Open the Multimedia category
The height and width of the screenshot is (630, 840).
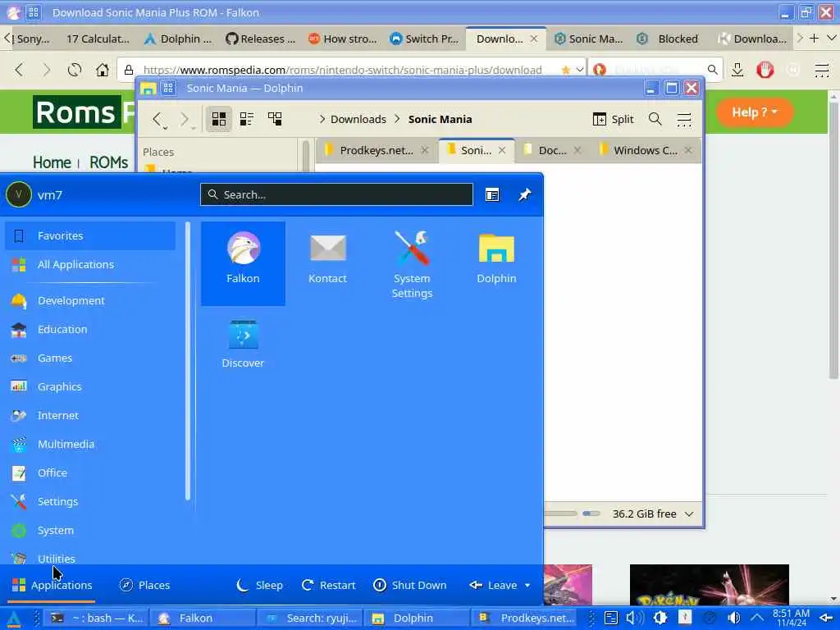click(x=90, y=444)
